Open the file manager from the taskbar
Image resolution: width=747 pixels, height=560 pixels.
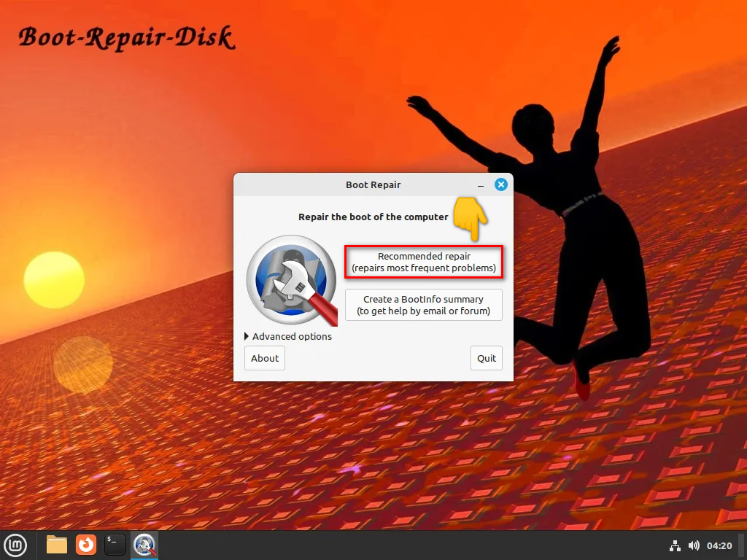point(56,545)
